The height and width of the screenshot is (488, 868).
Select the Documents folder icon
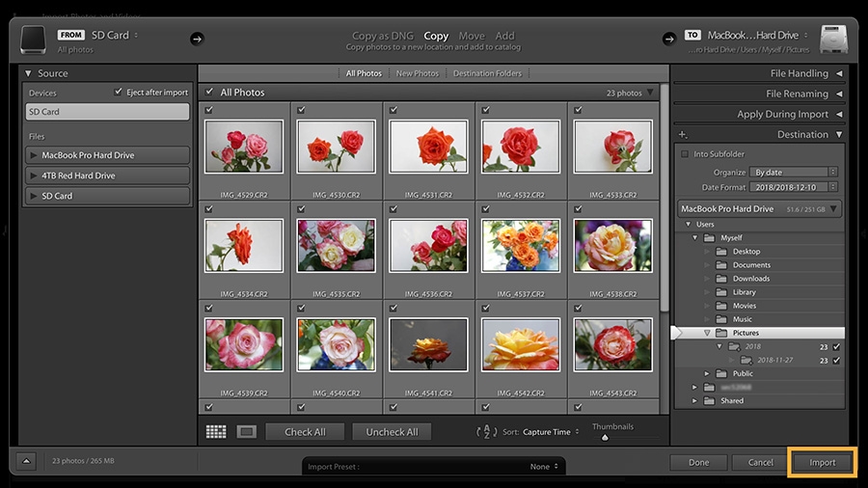721,265
